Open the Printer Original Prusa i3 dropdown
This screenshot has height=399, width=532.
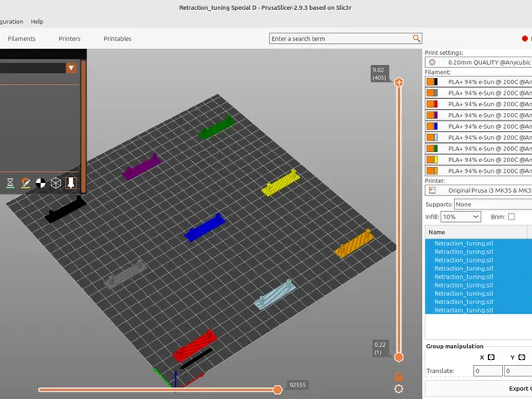tap(479, 190)
